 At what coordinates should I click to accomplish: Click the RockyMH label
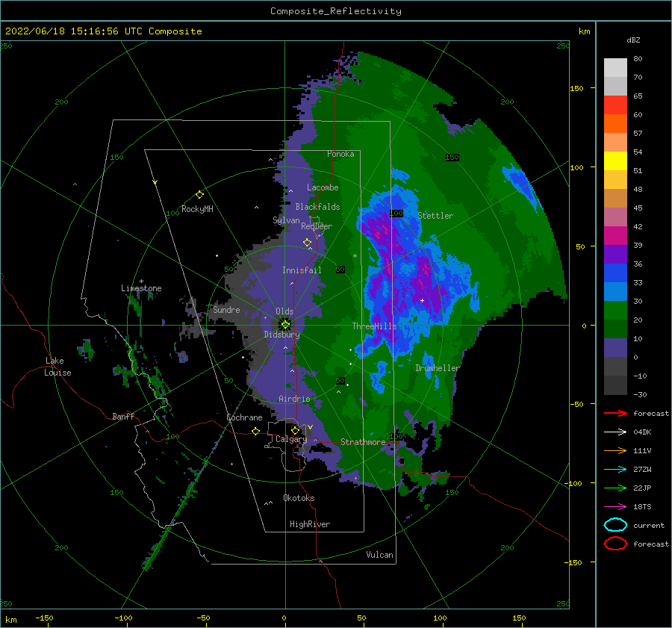pyautogui.click(x=197, y=209)
